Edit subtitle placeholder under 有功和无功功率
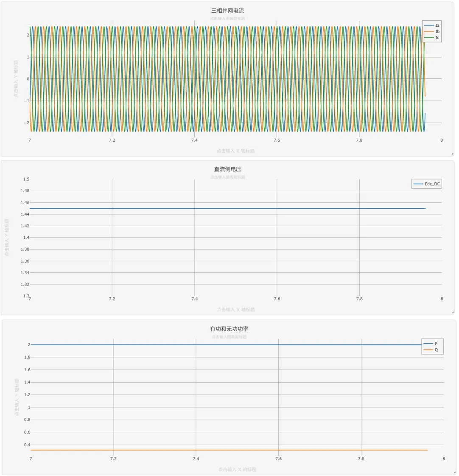The height and width of the screenshot is (476, 459). pos(229,337)
